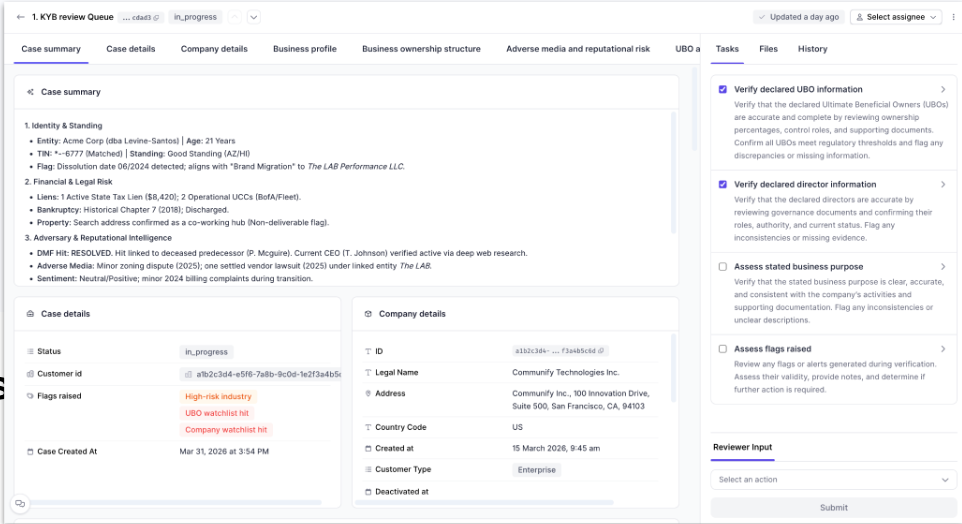
Task: Click the in_progress status badge in header
Action: click(195, 17)
